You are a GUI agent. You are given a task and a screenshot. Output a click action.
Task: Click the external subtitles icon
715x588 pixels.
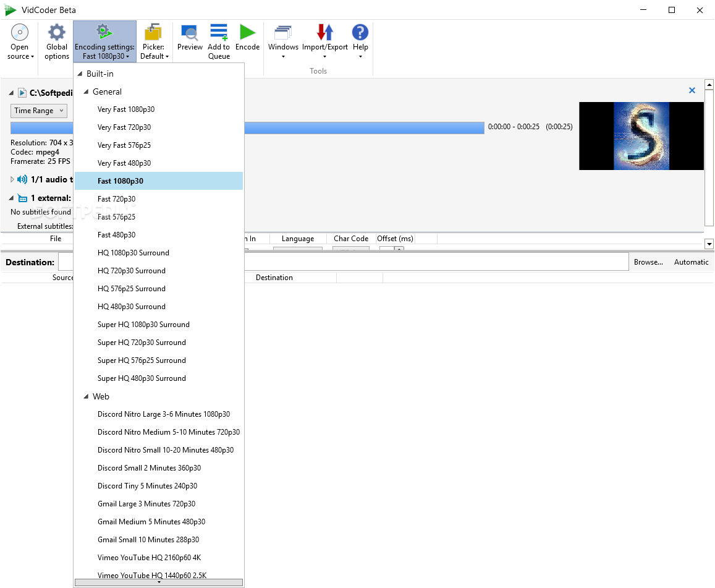[x=22, y=198]
